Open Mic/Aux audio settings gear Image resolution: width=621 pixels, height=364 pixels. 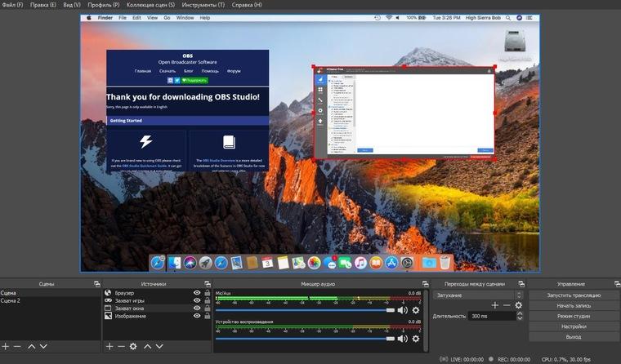[415, 310]
